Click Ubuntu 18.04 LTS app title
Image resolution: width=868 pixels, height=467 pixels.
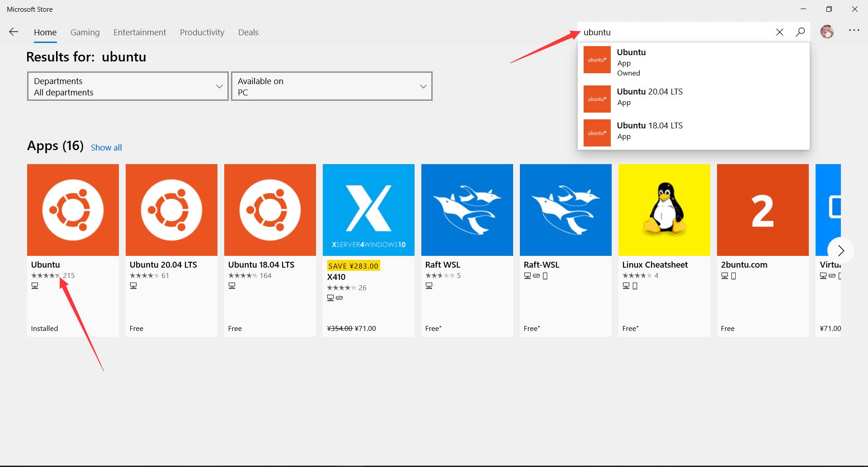261,264
